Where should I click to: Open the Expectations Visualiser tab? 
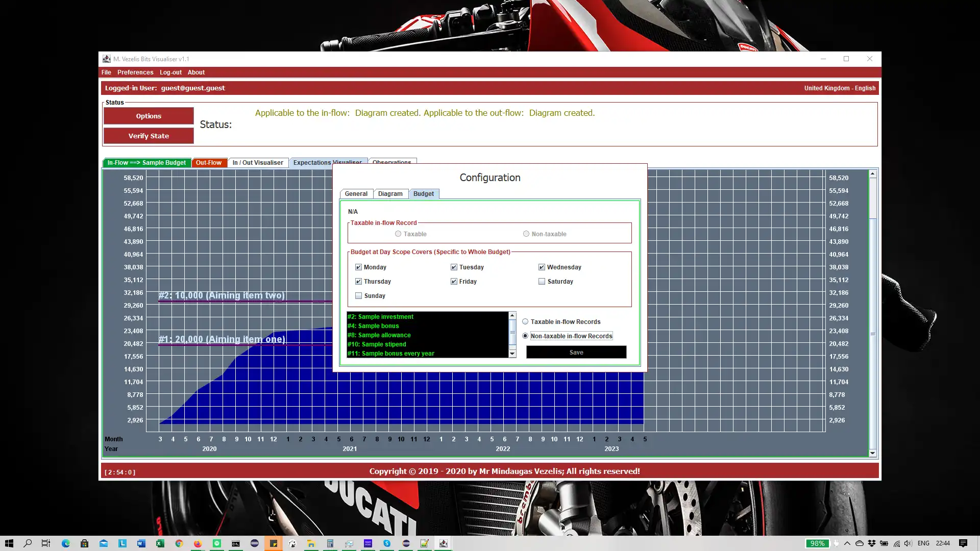pos(328,162)
